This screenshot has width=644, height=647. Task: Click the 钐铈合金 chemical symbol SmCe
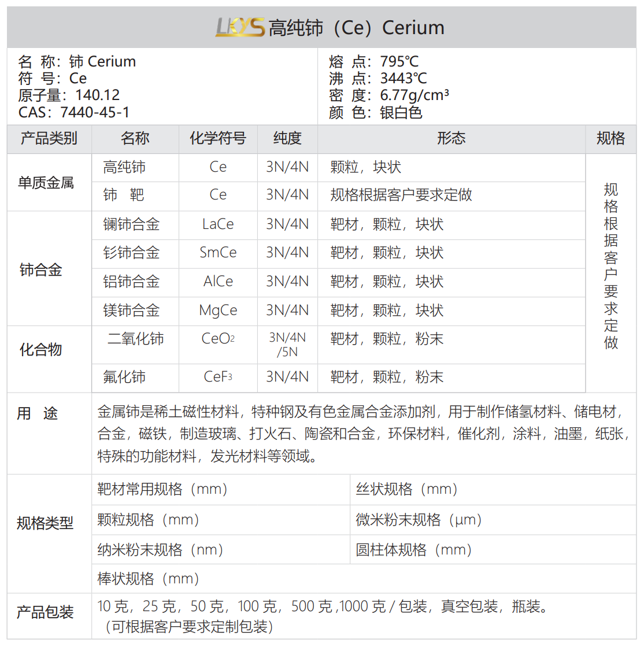(218, 253)
